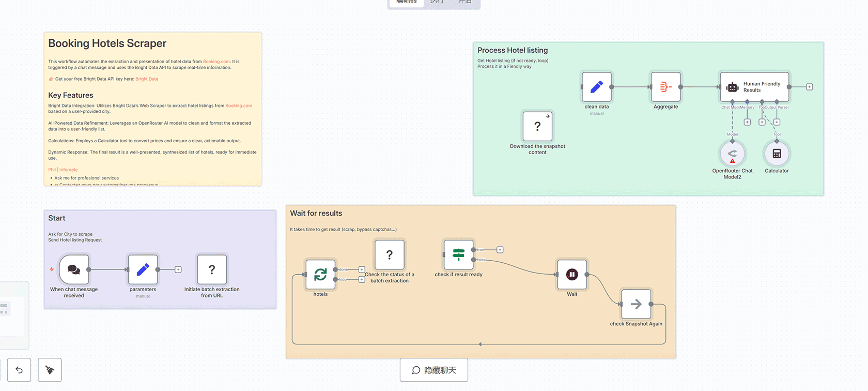Click plus output after 'Human Friendly Results'
This screenshot has height=391, width=868.
810,87
